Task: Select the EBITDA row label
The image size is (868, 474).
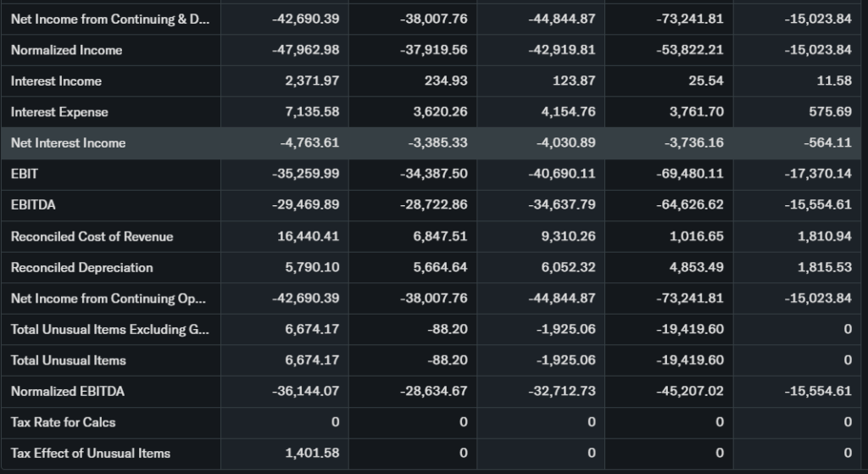Action: tap(33, 204)
